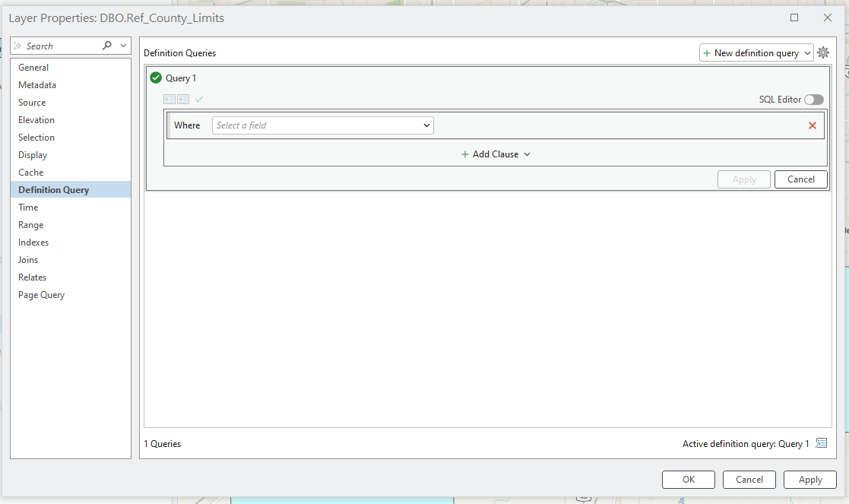Click OK to close Layer Properties

688,480
